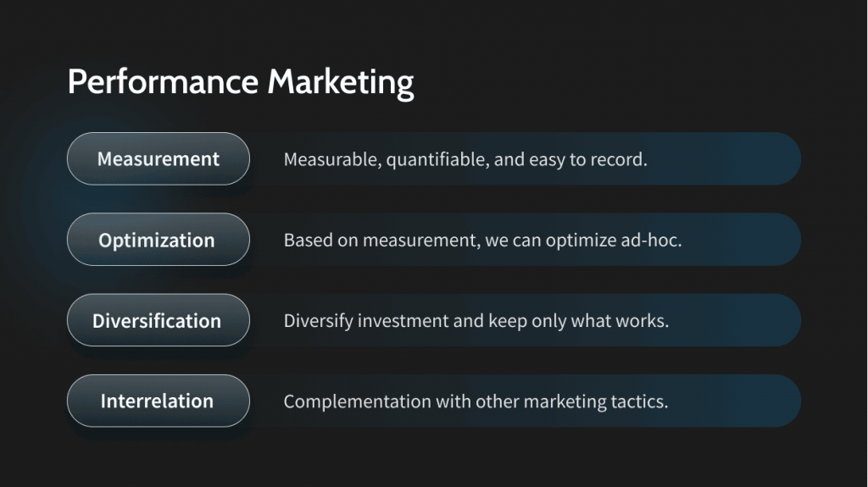Click the word 'record' ending the first description
868x487 pixels.
pyautogui.click(x=621, y=159)
